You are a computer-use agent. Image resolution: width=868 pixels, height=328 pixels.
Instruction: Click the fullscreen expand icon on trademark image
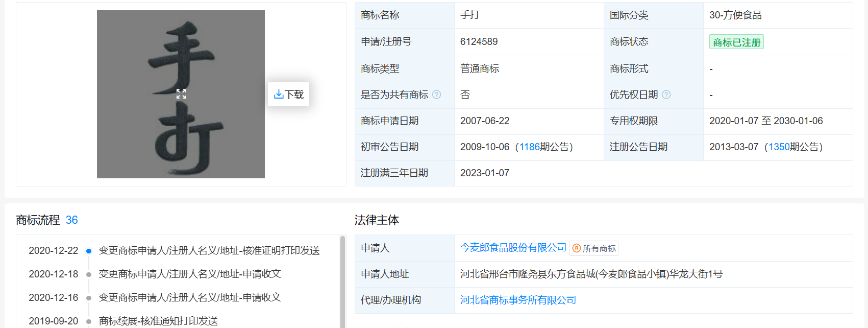181,94
